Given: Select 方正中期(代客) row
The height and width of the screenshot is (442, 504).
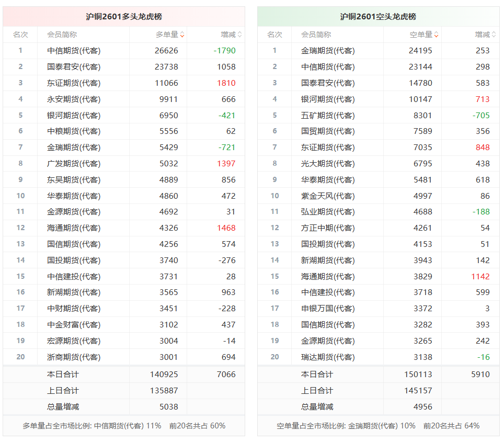Looking at the screenshot, I should pos(379,228).
